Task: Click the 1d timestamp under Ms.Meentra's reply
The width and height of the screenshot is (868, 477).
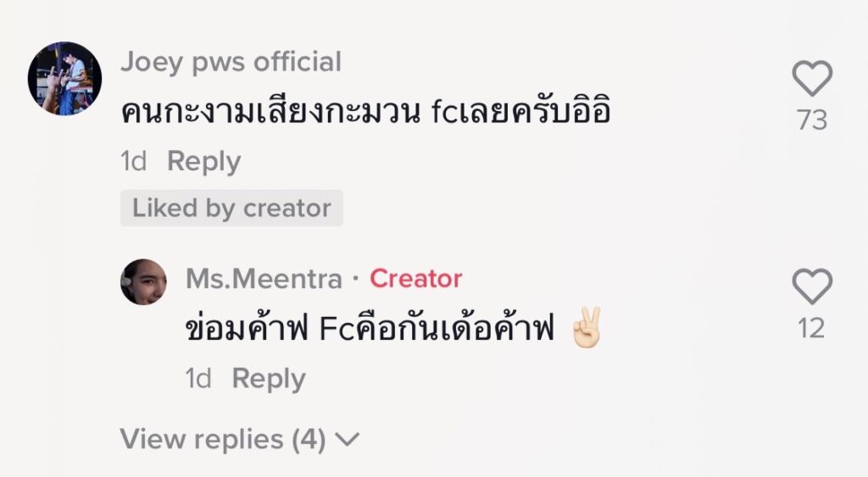Action: pyautogui.click(x=198, y=378)
